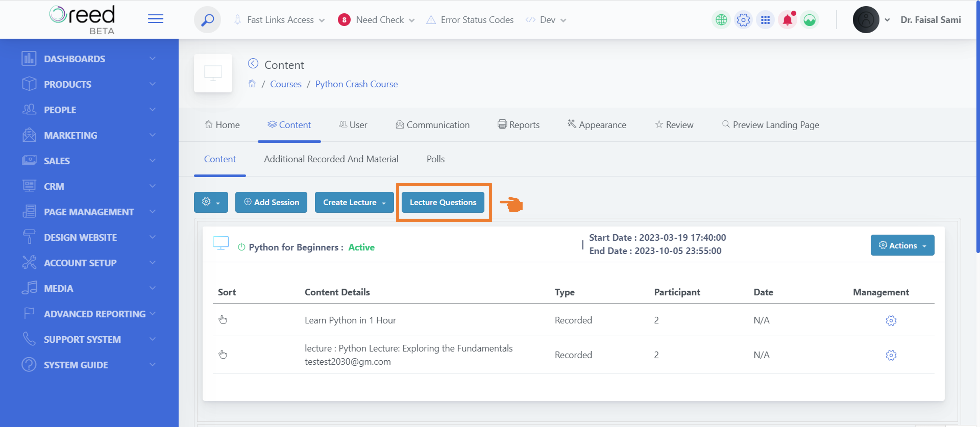Click the back arrow beside Content title

tap(253, 63)
